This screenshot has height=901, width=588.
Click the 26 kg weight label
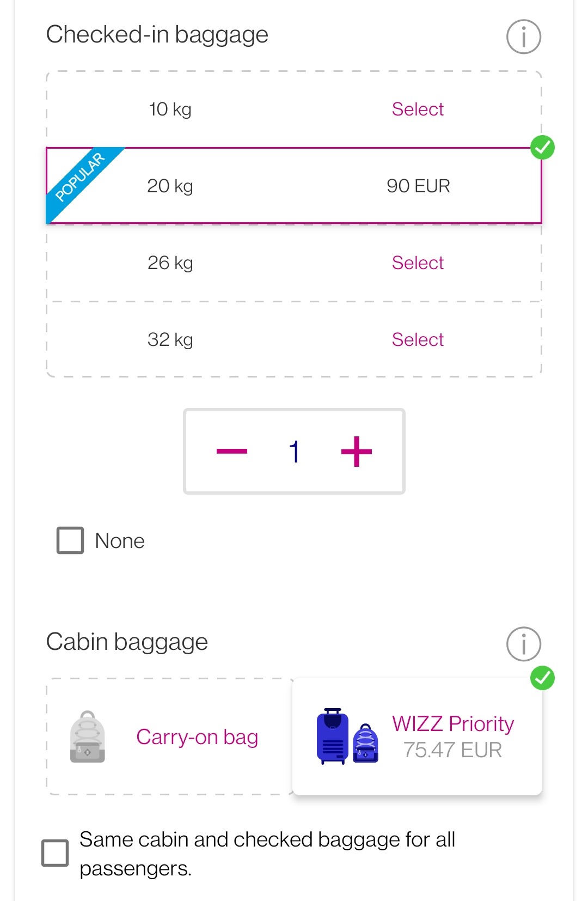tap(170, 263)
